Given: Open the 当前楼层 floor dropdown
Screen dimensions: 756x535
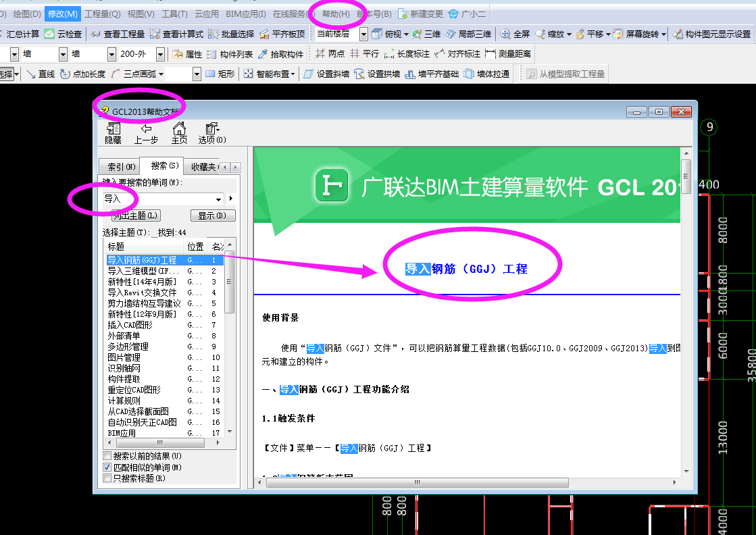Looking at the screenshot, I should 363,34.
